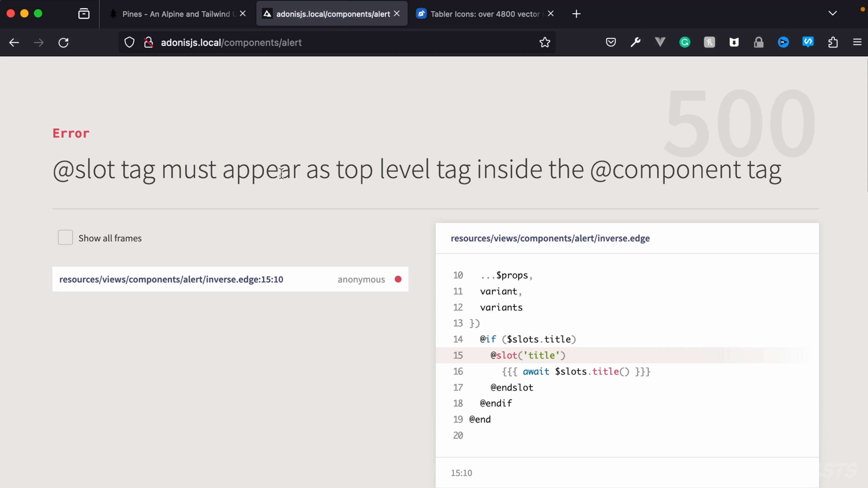Click the gray padlock extension icon
This screenshot has width=868, height=488.
(x=758, y=43)
